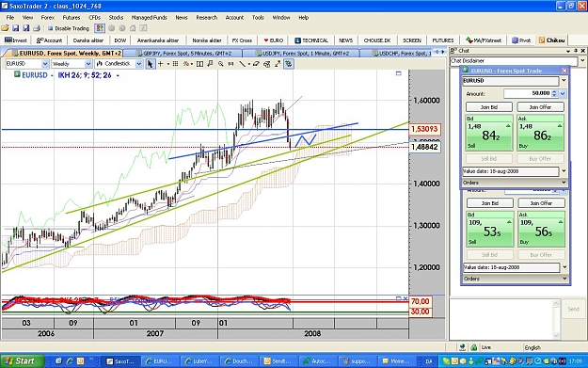Click the Join Bid button for EURUSD
The image size is (588, 368).
(x=489, y=107)
